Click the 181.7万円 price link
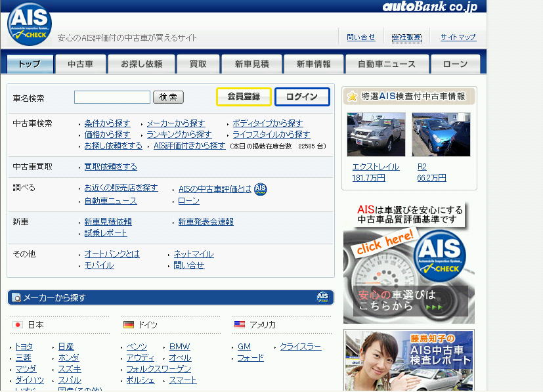 click(x=368, y=178)
